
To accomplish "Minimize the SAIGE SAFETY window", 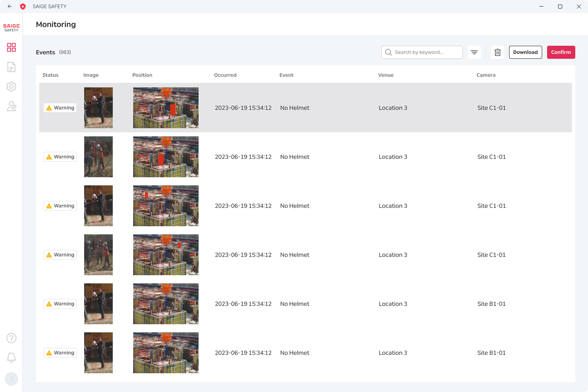I will 541,6.
